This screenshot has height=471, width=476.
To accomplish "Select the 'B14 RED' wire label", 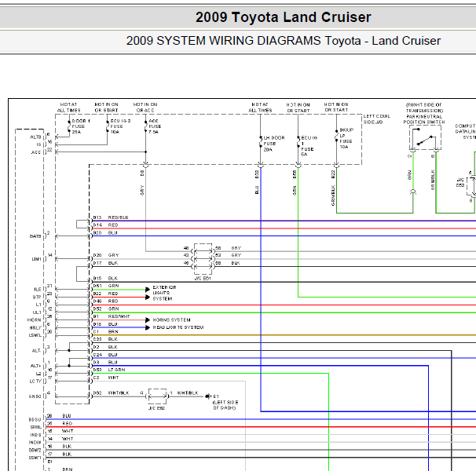I will [105, 225].
